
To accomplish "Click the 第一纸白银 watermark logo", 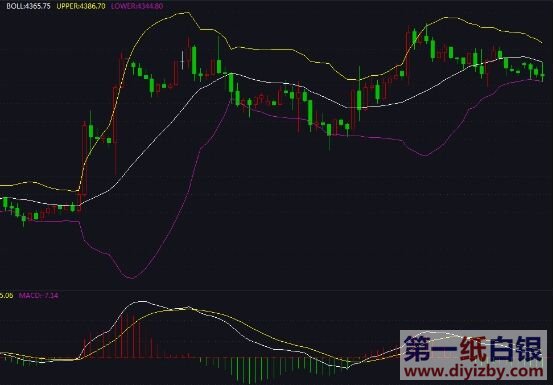I will pyautogui.click(x=473, y=348).
